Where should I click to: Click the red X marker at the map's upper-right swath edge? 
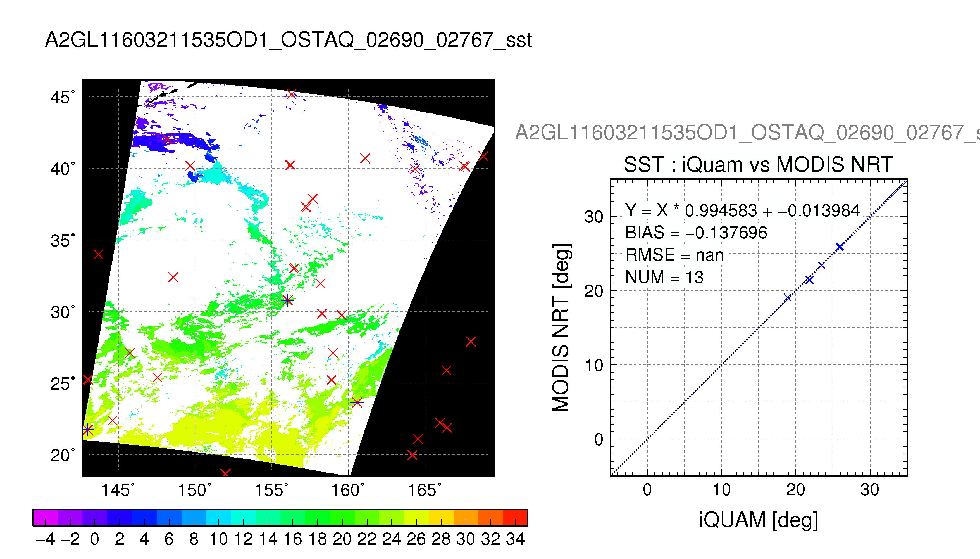[x=483, y=156]
